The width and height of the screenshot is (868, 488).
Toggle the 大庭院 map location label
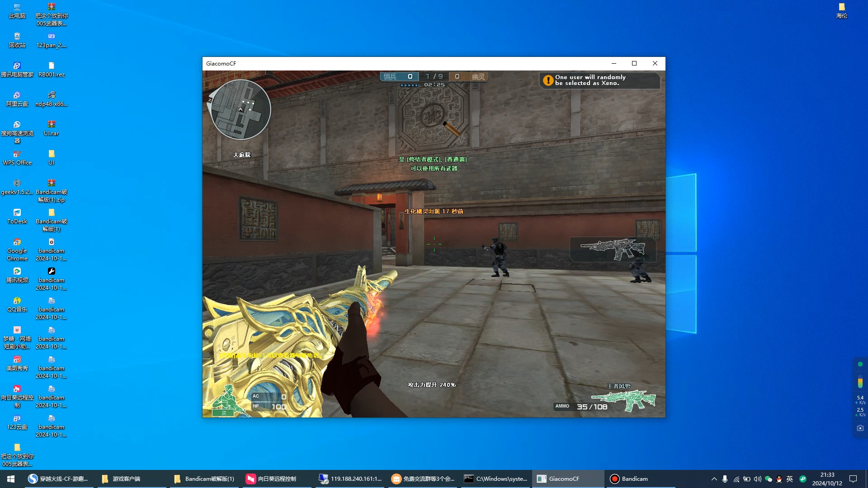click(x=241, y=155)
